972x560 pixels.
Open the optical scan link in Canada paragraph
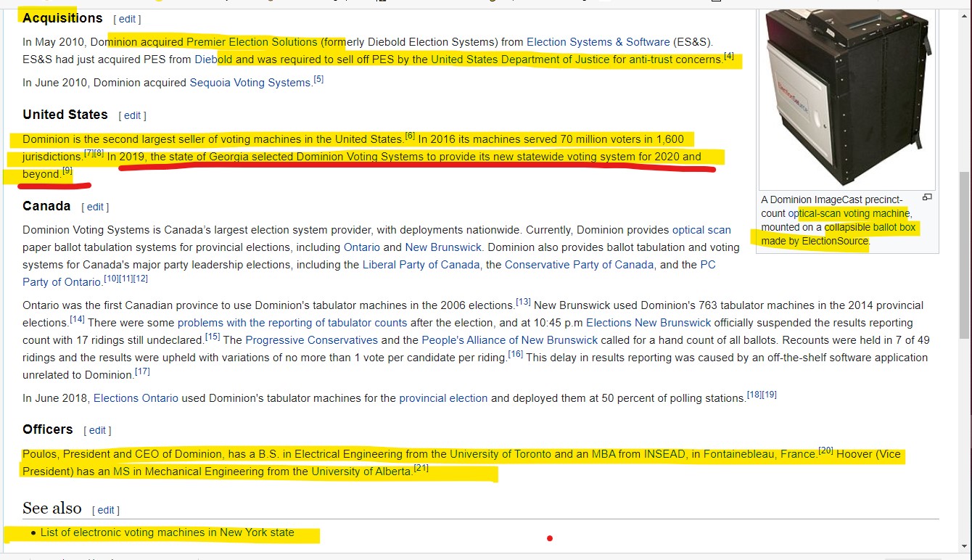pos(701,230)
